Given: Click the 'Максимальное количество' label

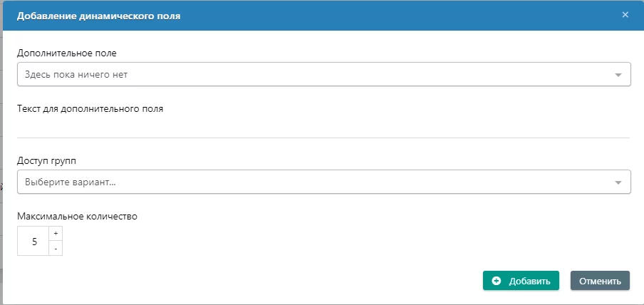Looking at the screenshot, I should pyautogui.click(x=77, y=216).
